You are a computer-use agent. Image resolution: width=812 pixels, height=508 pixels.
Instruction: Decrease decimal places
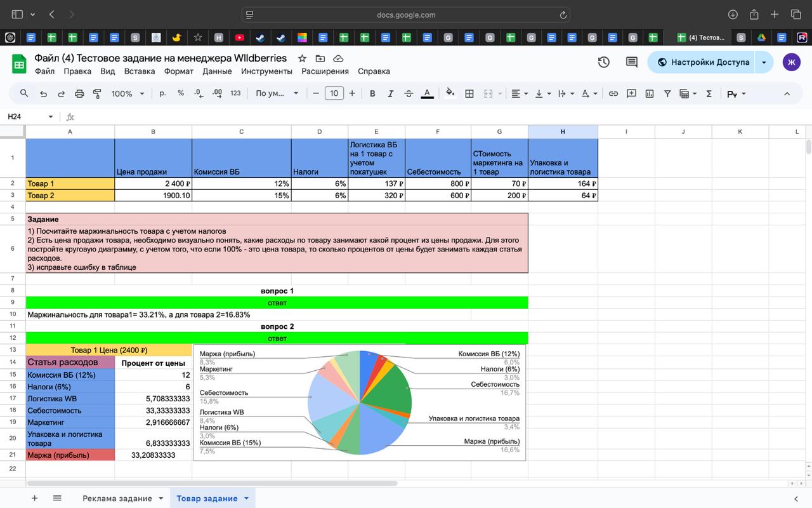(x=199, y=93)
